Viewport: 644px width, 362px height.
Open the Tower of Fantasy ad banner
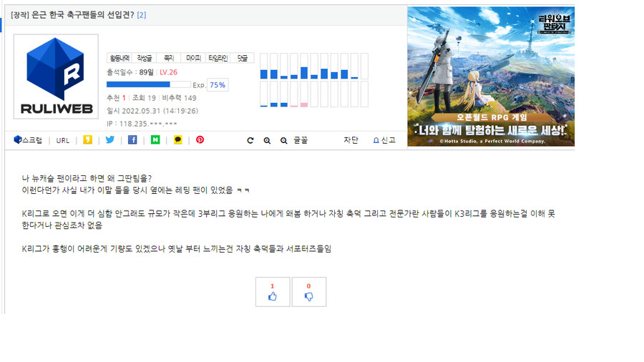click(x=491, y=76)
